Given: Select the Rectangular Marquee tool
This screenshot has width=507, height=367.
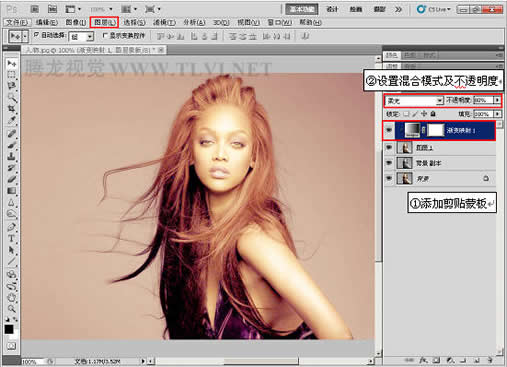Looking at the screenshot, I should [12, 74].
